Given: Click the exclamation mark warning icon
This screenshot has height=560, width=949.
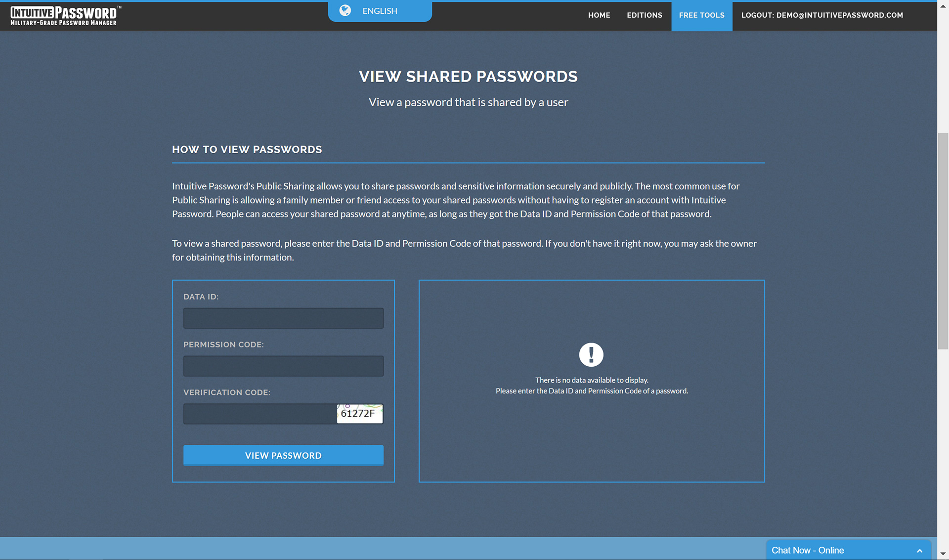Looking at the screenshot, I should pyautogui.click(x=591, y=354).
